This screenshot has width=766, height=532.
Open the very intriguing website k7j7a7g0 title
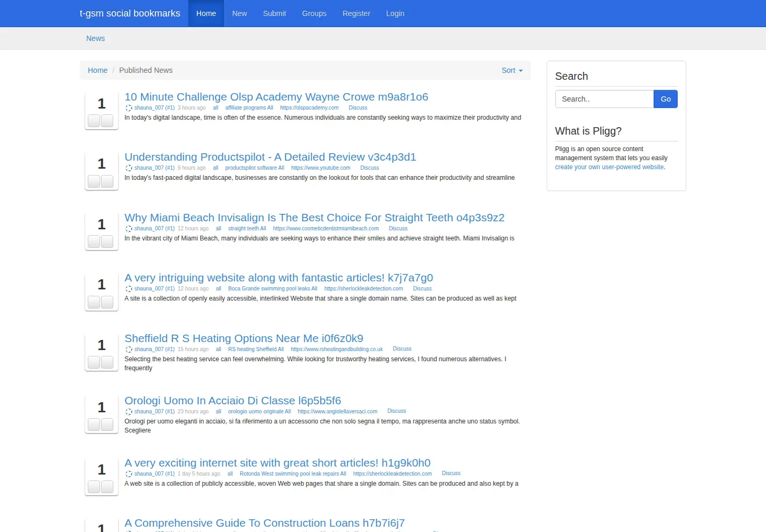tap(279, 278)
